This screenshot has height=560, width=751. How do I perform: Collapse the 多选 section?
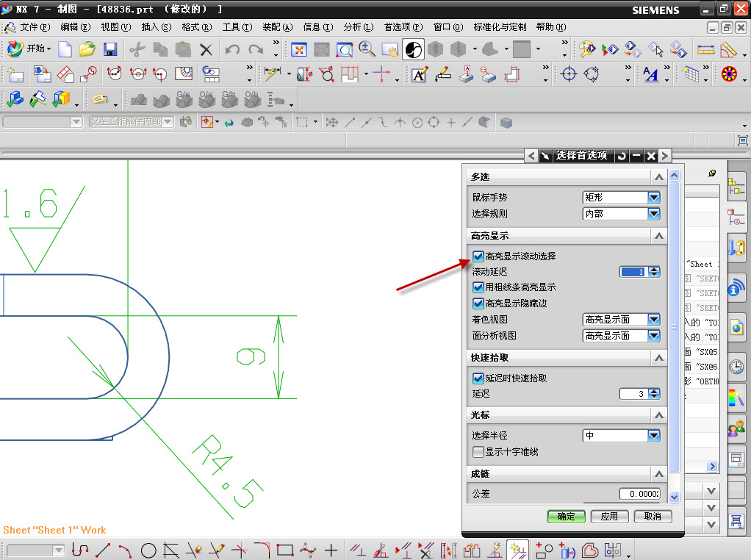pos(659,177)
